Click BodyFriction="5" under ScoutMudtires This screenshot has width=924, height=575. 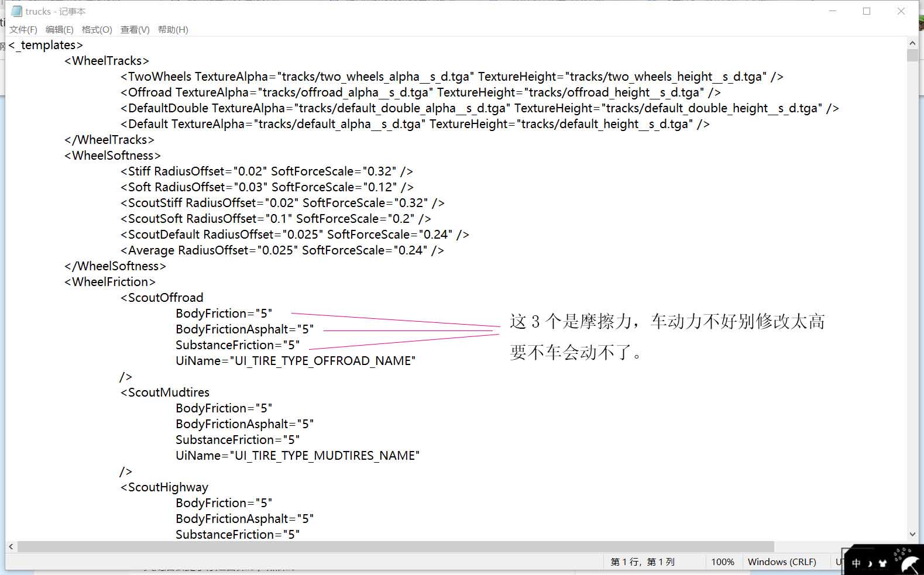224,408
